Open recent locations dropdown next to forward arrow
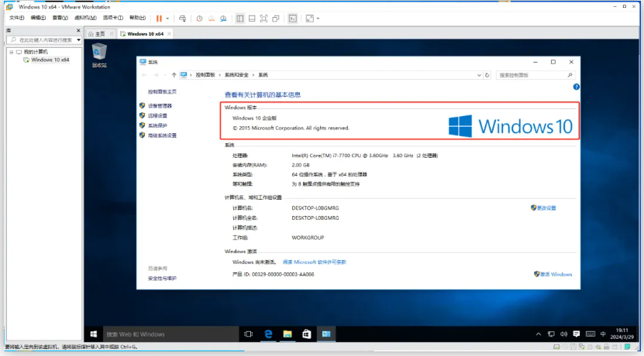 click(165, 75)
